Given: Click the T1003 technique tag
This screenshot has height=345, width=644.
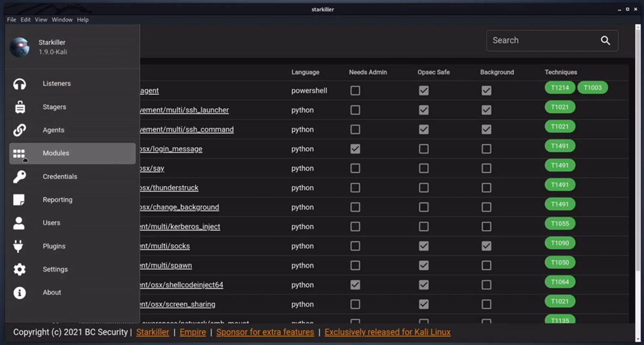Looking at the screenshot, I should 593,88.
